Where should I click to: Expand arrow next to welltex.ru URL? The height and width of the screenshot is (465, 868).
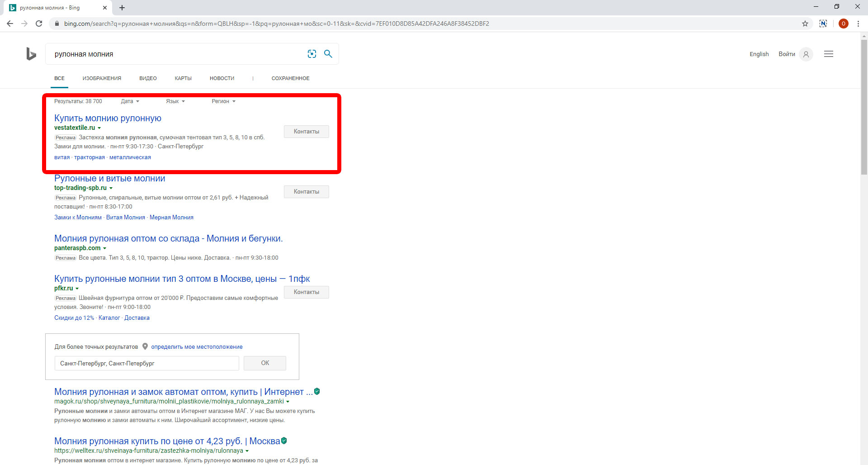click(x=247, y=451)
